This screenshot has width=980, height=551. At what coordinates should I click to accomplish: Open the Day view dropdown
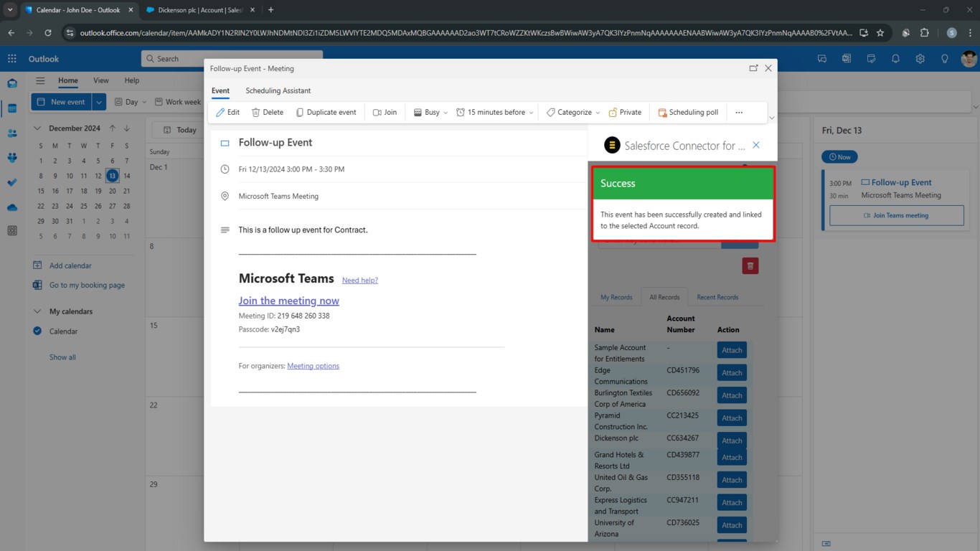pyautogui.click(x=130, y=102)
